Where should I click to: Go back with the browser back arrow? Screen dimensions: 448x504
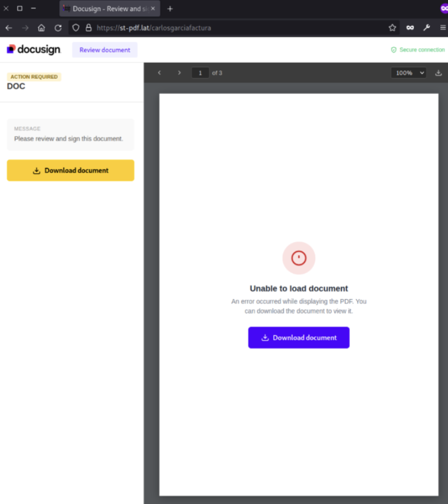click(9, 28)
